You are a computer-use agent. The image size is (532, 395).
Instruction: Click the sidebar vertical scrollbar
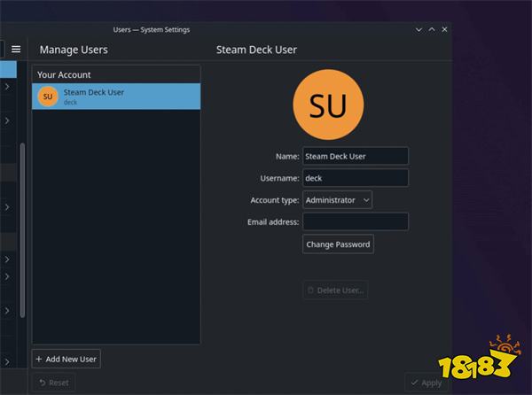coord(22,230)
